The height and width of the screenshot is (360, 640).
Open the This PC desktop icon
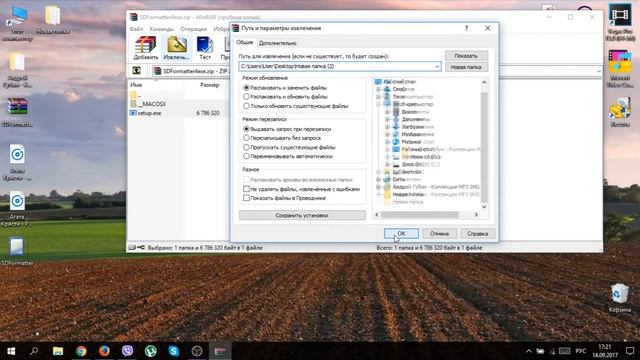(17, 23)
